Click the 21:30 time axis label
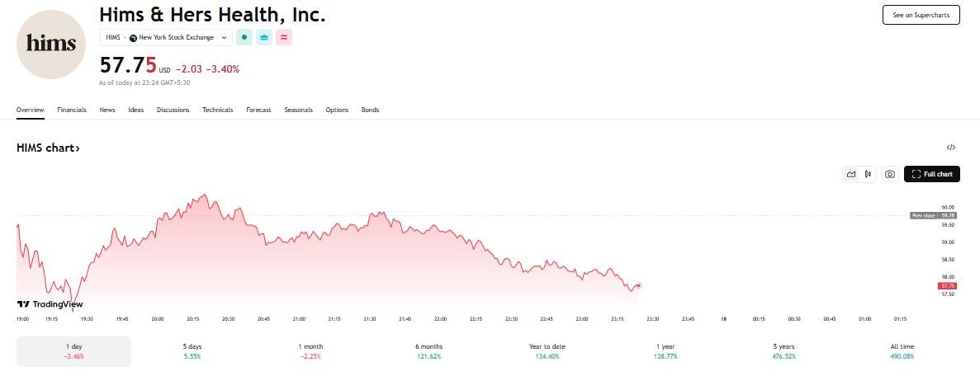This screenshot has height=376, width=980. coord(369,318)
